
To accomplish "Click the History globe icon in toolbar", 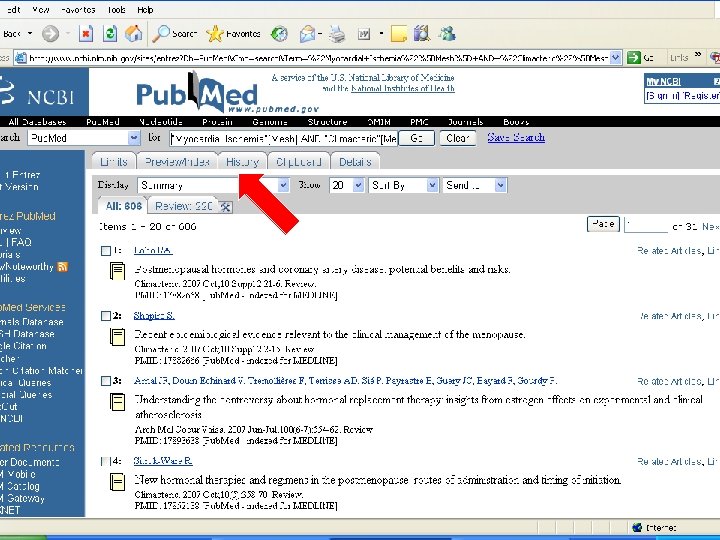I will [x=279, y=34].
